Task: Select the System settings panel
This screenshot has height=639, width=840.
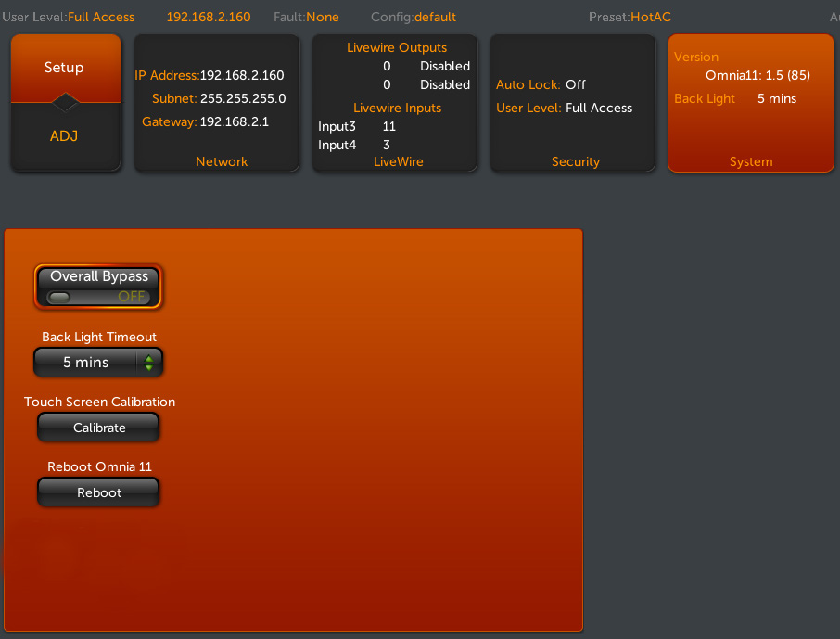Action: [751, 103]
